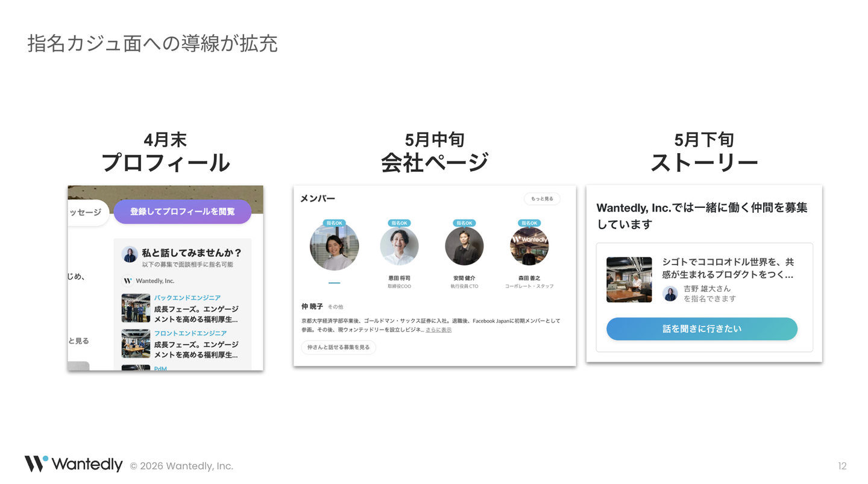Click the 森田 善之 name text

point(529,278)
